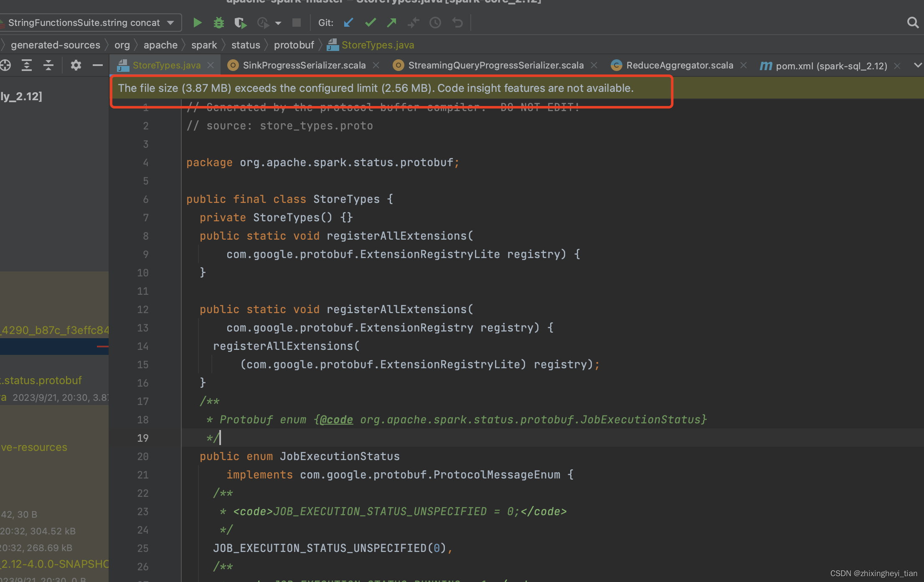Viewport: 924px width, 582px height.
Task: Click ly_2.12] module label in project panel
Action: coord(21,96)
